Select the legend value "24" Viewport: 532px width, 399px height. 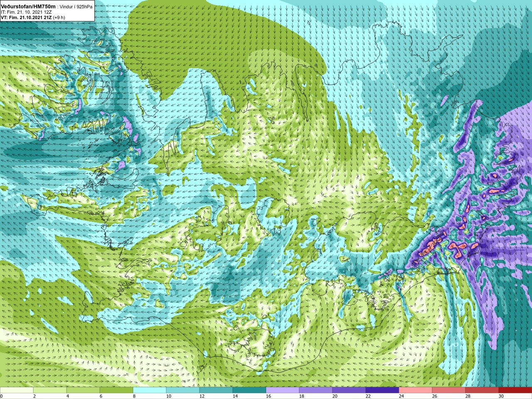401,396
